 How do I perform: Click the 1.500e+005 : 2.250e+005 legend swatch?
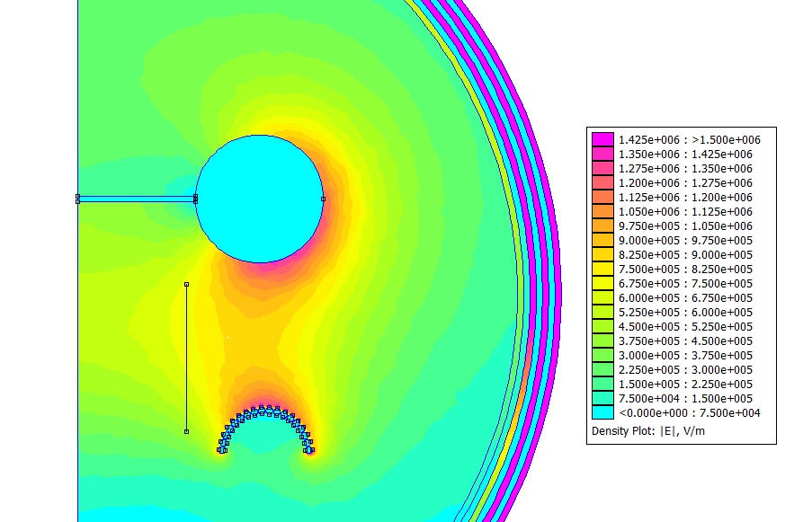[602, 385]
